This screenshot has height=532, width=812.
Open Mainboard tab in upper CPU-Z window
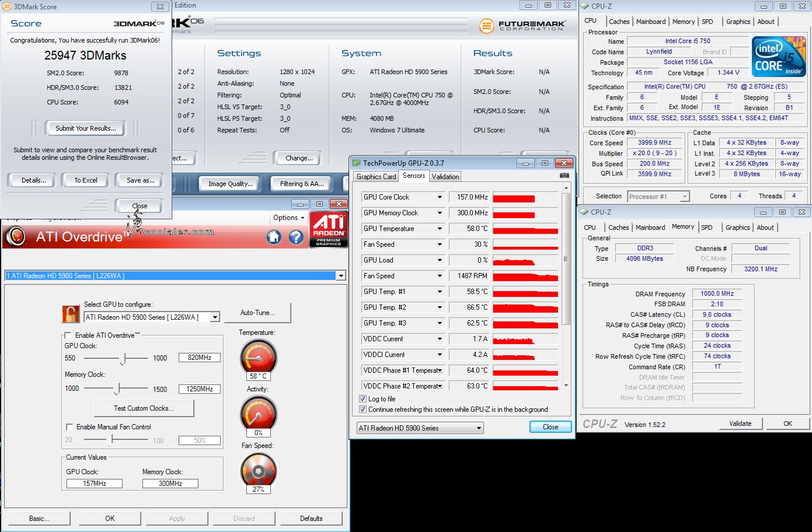pos(651,22)
